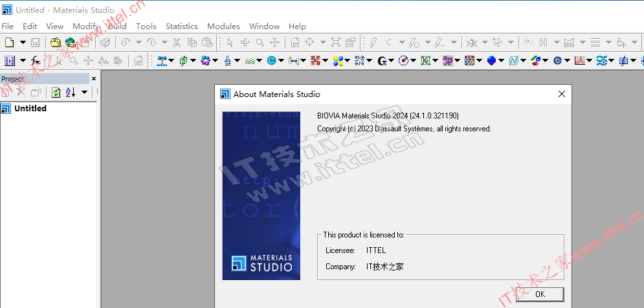Click the animation filmstrip icon beside fx

click(x=10, y=61)
